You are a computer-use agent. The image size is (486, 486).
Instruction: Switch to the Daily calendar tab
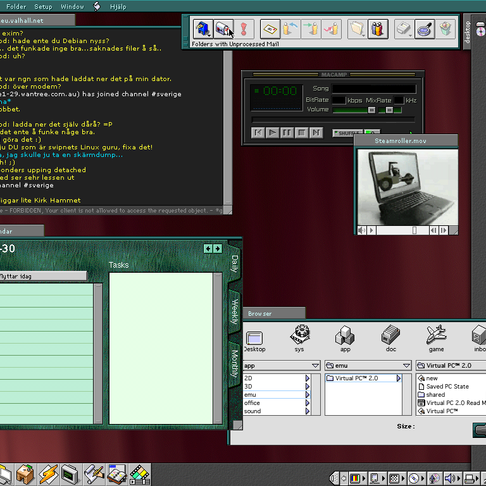tap(235, 263)
